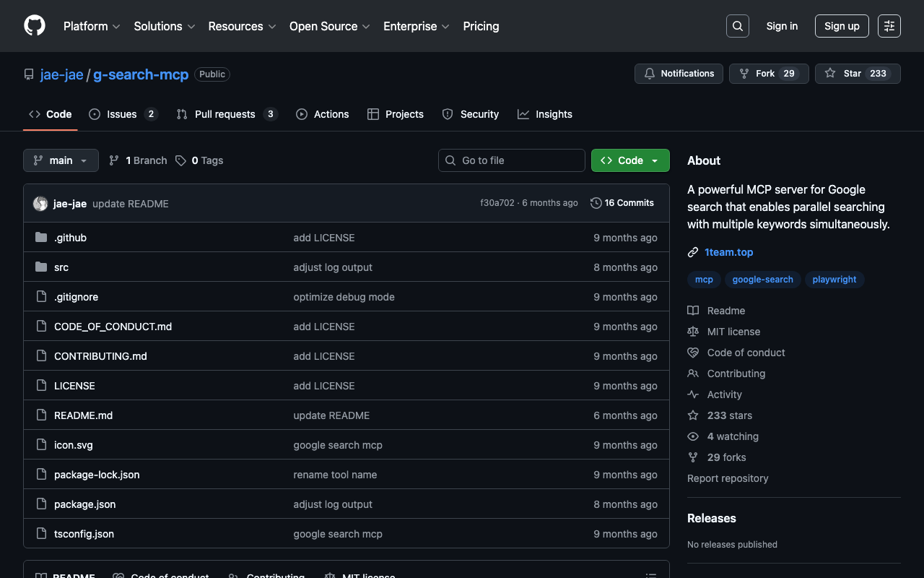
Task: Click the commit history clock icon
Action: pos(596,203)
